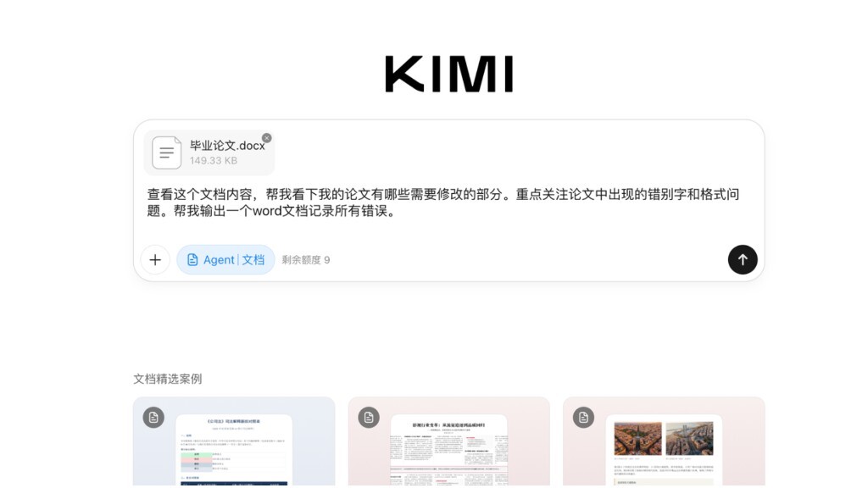The height and width of the screenshot is (488, 868).
Task: Click the word "Agent" in the mode chip
Action: 219,260
